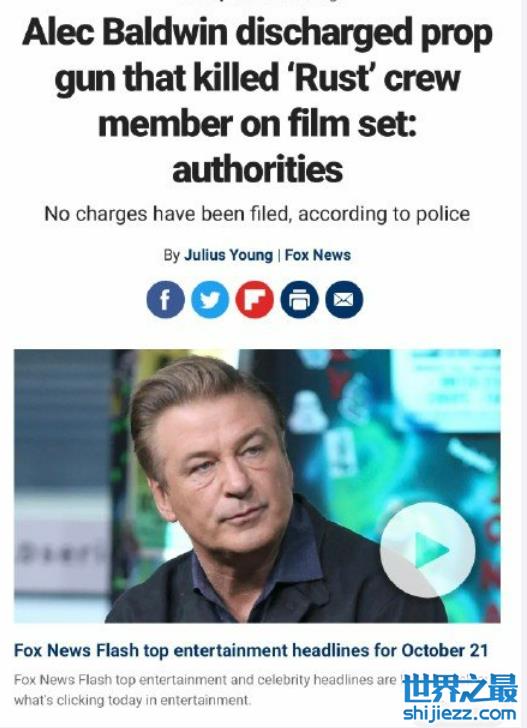Open the Fox News byline link
The height and width of the screenshot is (728, 527).
point(318,255)
